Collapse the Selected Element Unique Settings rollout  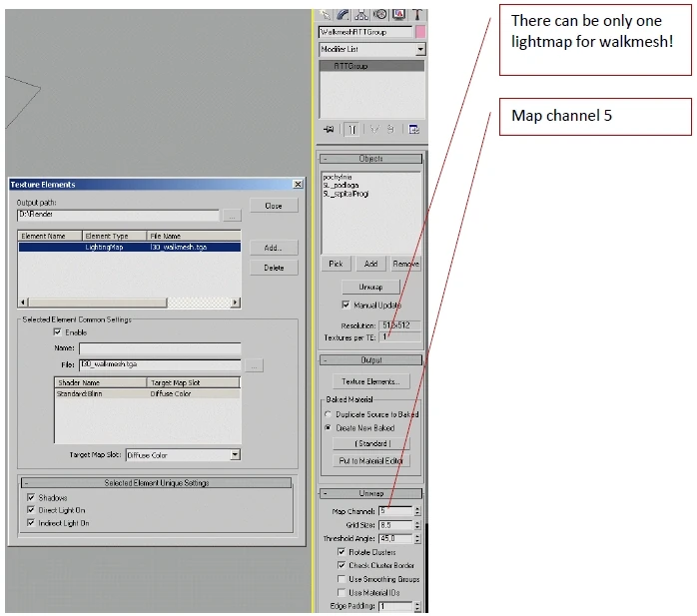157,482
